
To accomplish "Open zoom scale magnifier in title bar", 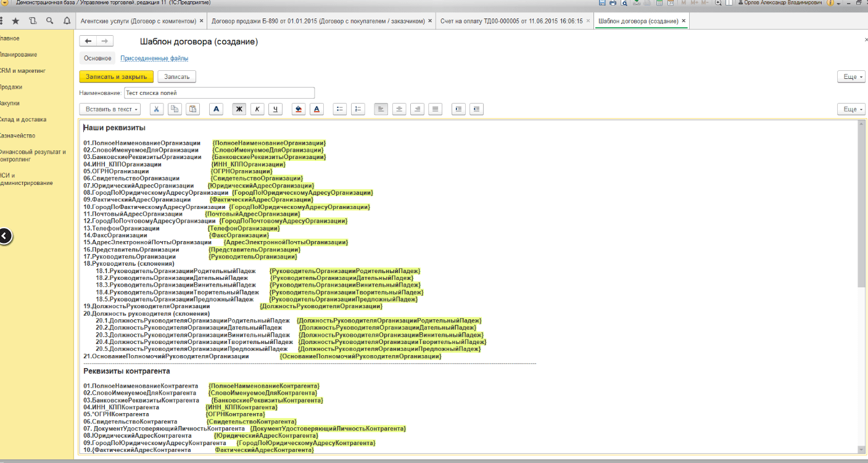I will [x=718, y=3].
